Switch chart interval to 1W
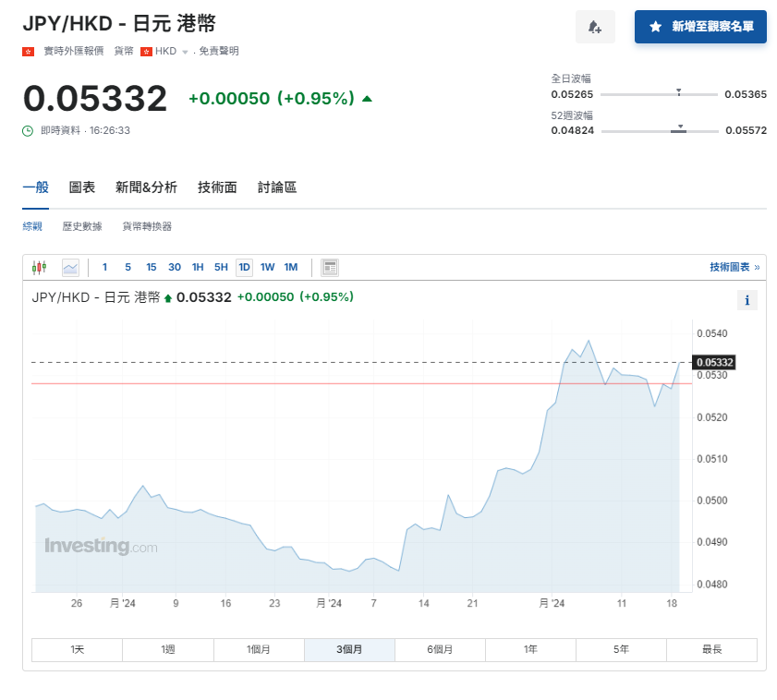Screen dimensions: 777x700 [x=267, y=268]
